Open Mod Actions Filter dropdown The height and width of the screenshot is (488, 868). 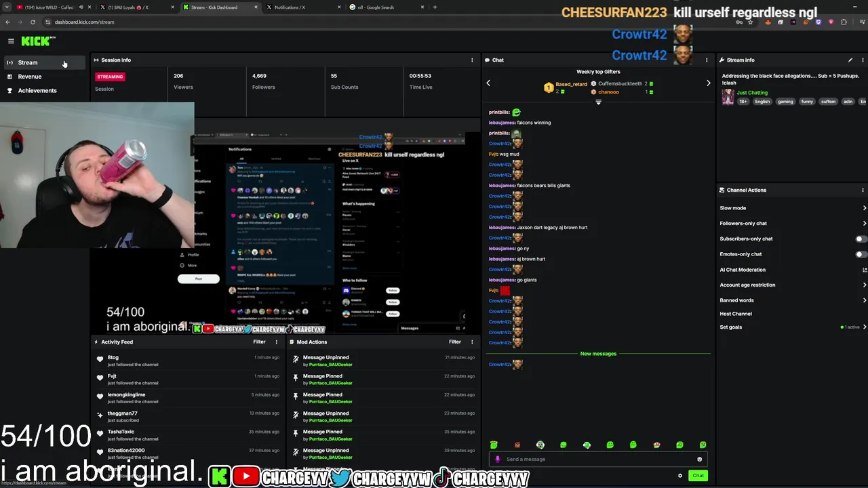(454, 342)
